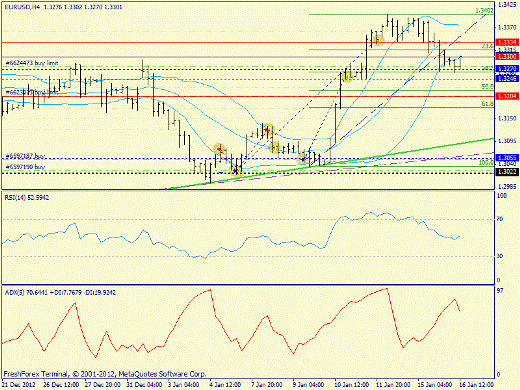Click the blue 1.3270 price tag
This screenshot has width=520, height=390.
pyautogui.click(x=507, y=69)
